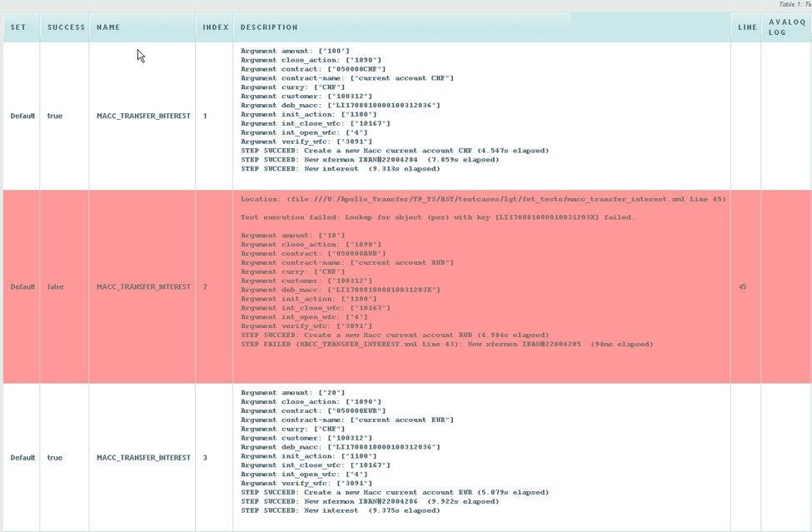This screenshot has width=812, height=532.
Task: Click the Location file path line
Action: tap(483, 199)
